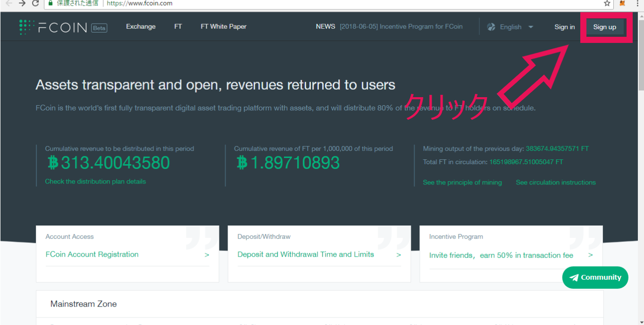Open the FT White Paper menu item
Viewport: 644px width, 325px height.
pyautogui.click(x=224, y=26)
